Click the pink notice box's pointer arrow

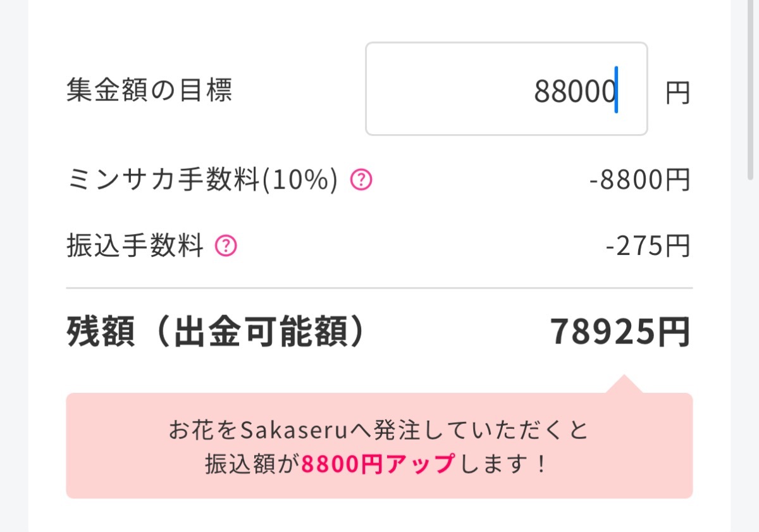pyautogui.click(x=624, y=384)
